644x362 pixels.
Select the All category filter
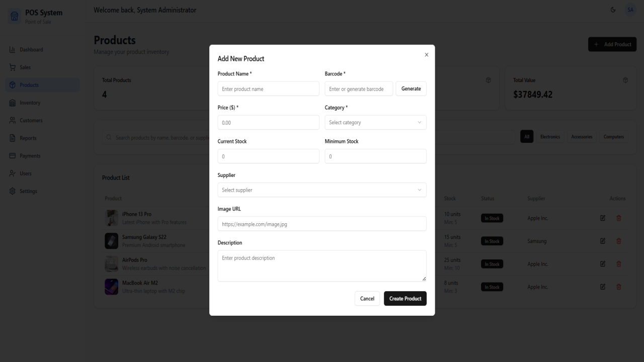527,137
